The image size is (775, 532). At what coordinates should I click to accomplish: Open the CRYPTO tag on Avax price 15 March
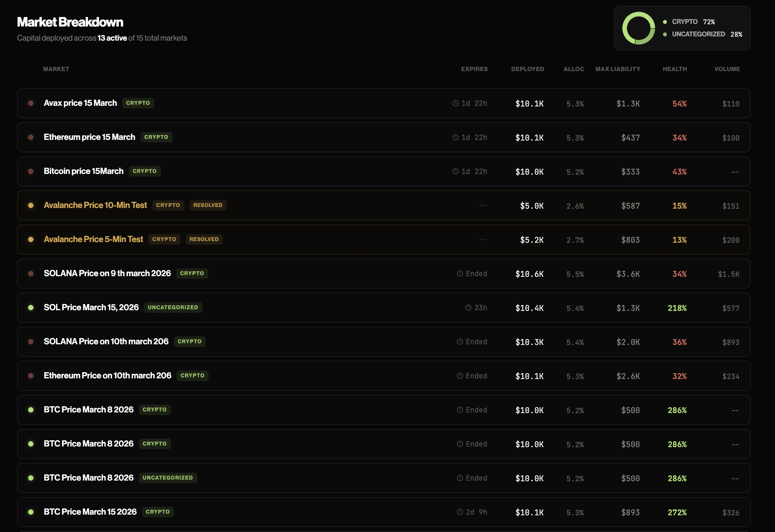138,103
